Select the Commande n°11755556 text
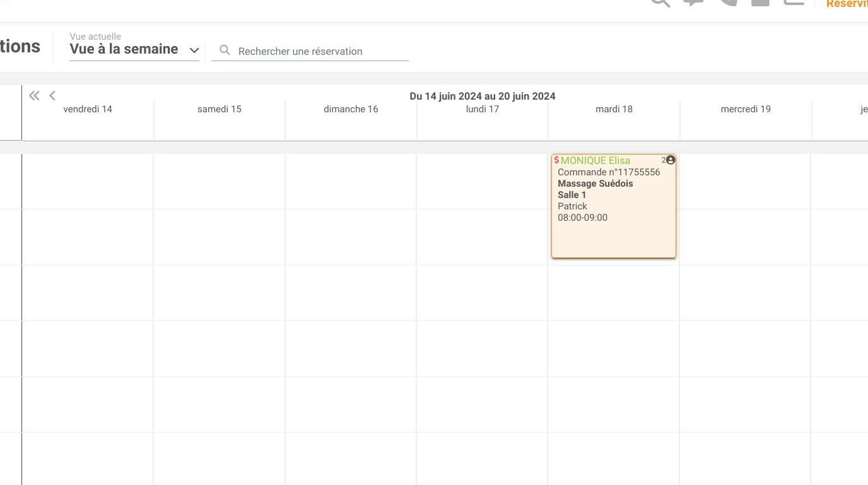 609,172
